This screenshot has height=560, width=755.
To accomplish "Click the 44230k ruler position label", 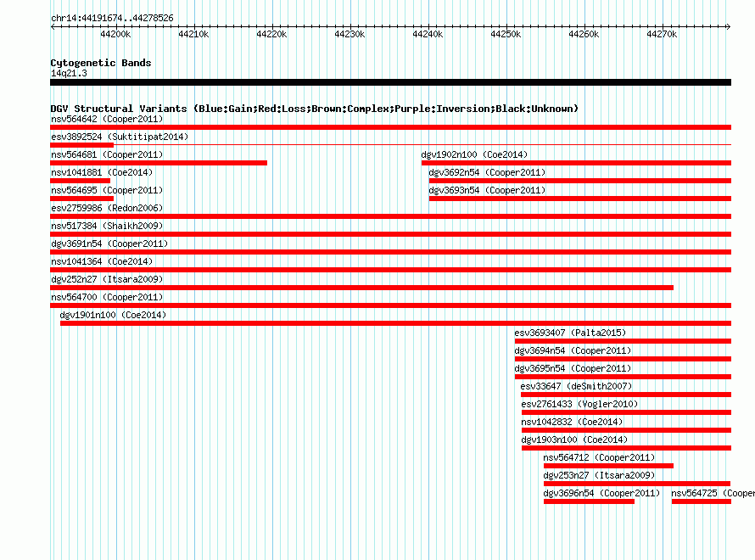I will [x=350, y=34].
